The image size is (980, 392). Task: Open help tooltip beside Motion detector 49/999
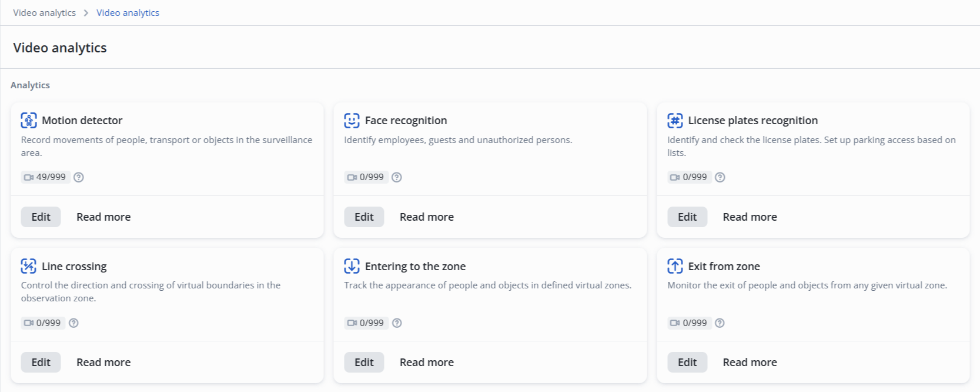pos(79,177)
